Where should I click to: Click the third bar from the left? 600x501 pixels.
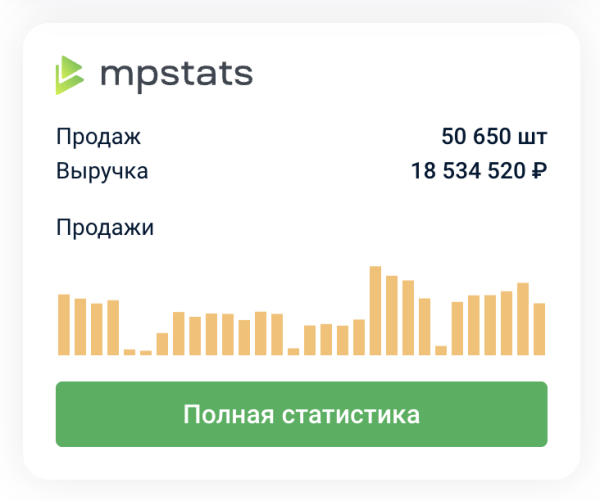[x=97, y=328]
